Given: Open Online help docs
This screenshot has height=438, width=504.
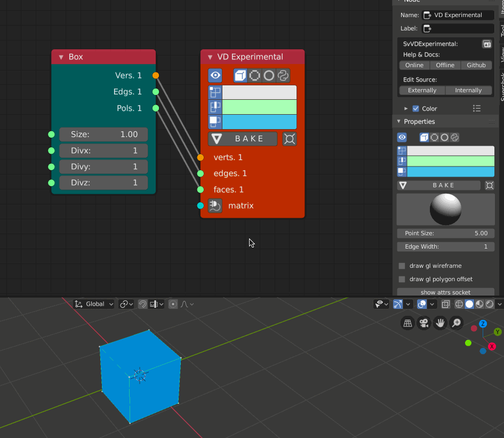Looking at the screenshot, I should coord(414,65).
